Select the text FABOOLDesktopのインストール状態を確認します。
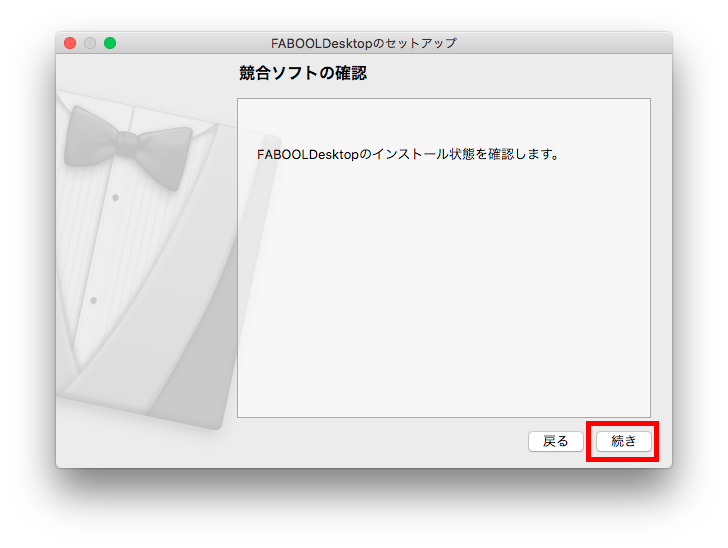The image size is (728, 548). (408, 154)
